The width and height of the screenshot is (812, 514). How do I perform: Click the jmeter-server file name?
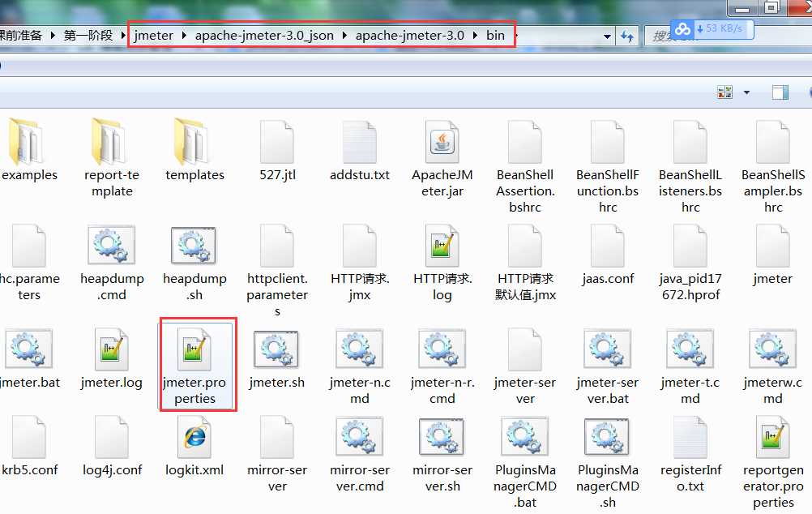coord(525,390)
